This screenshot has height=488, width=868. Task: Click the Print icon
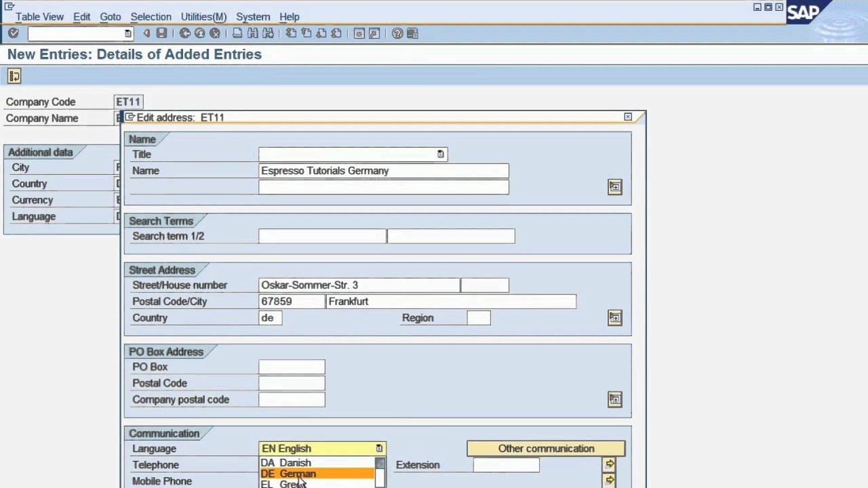pyautogui.click(x=237, y=33)
